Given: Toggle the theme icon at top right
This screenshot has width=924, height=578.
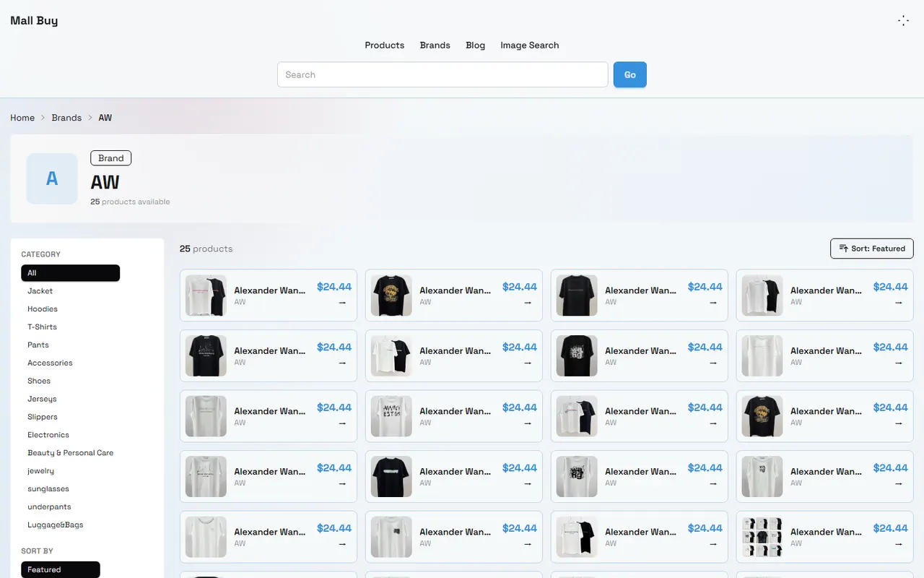Looking at the screenshot, I should [903, 21].
